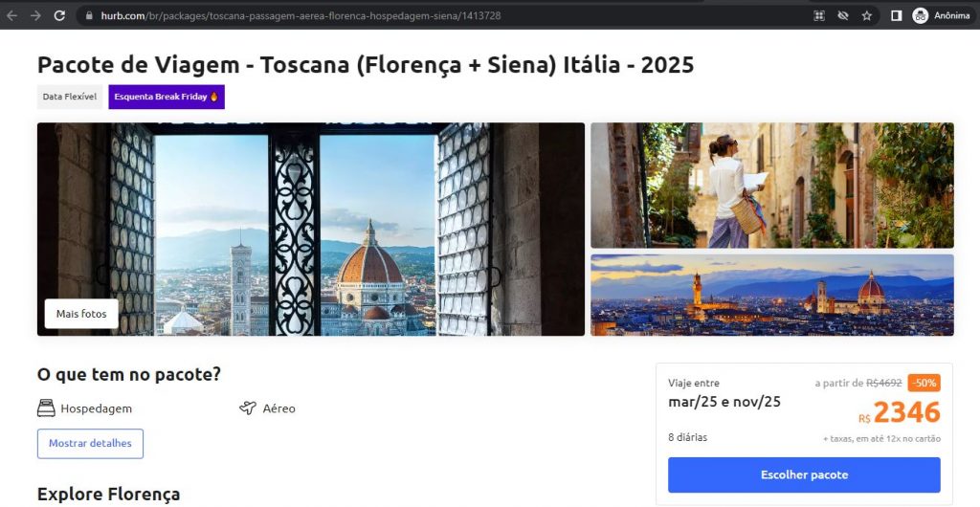Click the browser forward arrow

(35, 15)
